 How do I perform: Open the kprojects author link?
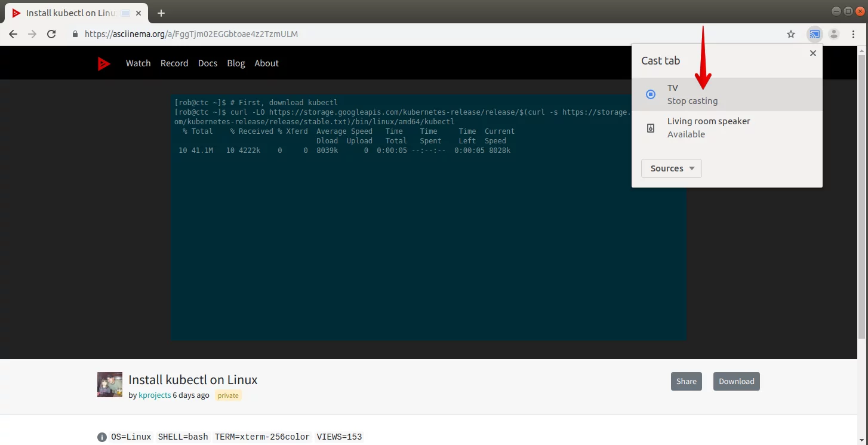coord(155,395)
